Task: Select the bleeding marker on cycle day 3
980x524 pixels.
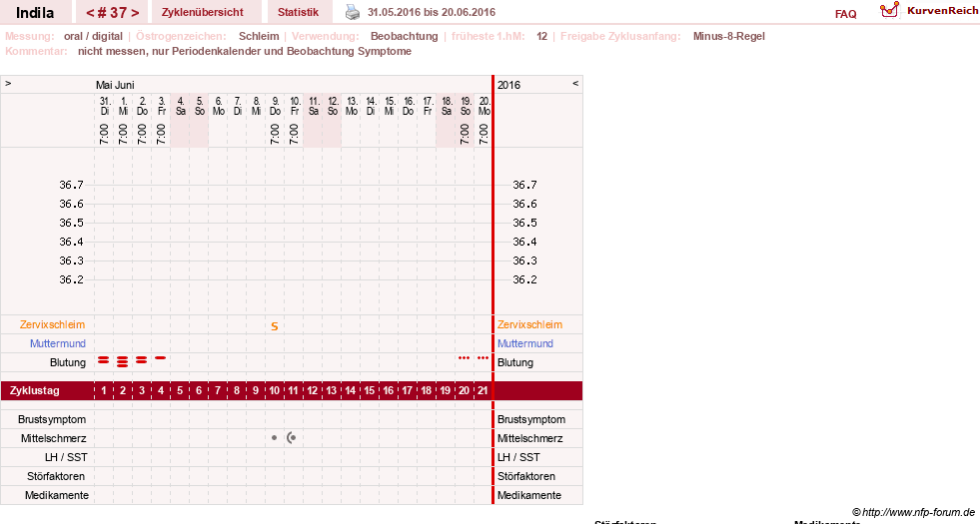Action: 142,359
